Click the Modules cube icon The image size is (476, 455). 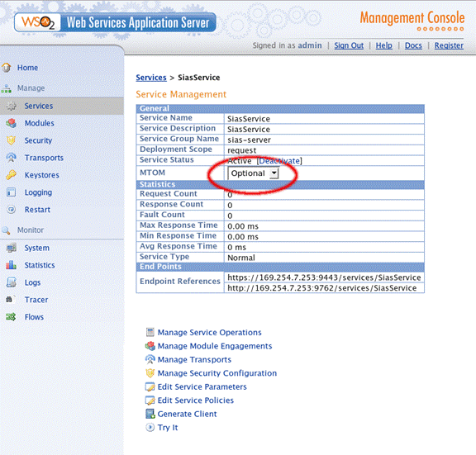click(12, 123)
